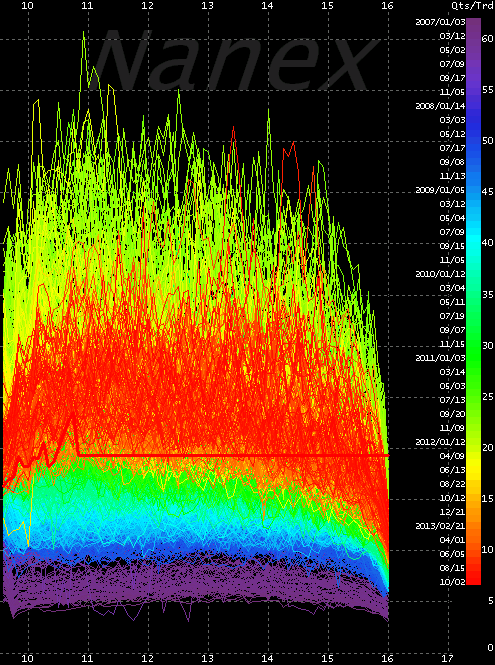Click hour 12 on the top time axis
This screenshot has height=665, width=495.
coord(147,6)
